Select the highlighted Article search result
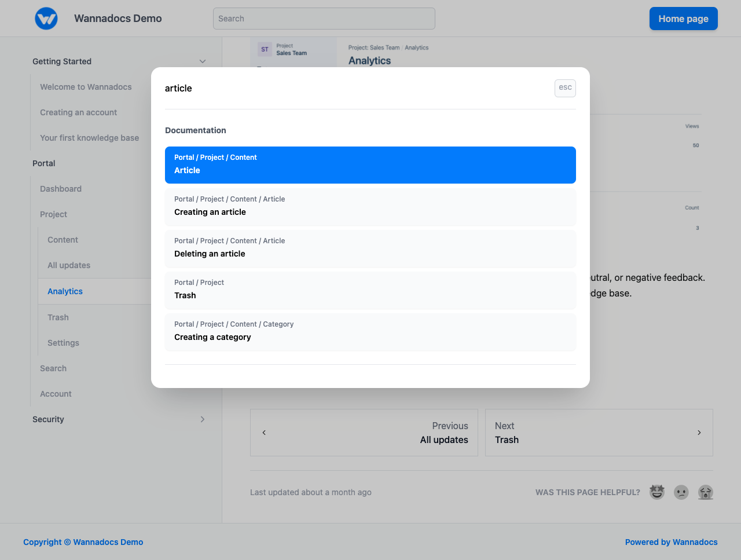This screenshot has height=560, width=741. [370, 165]
